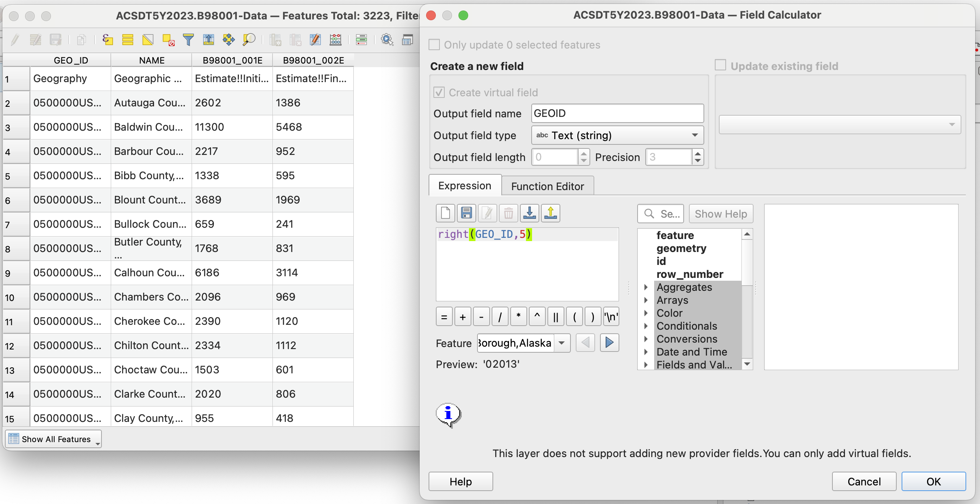This screenshot has height=504, width=980.
Task: Open the Output field type dropdown
Action: click(617, 135)
